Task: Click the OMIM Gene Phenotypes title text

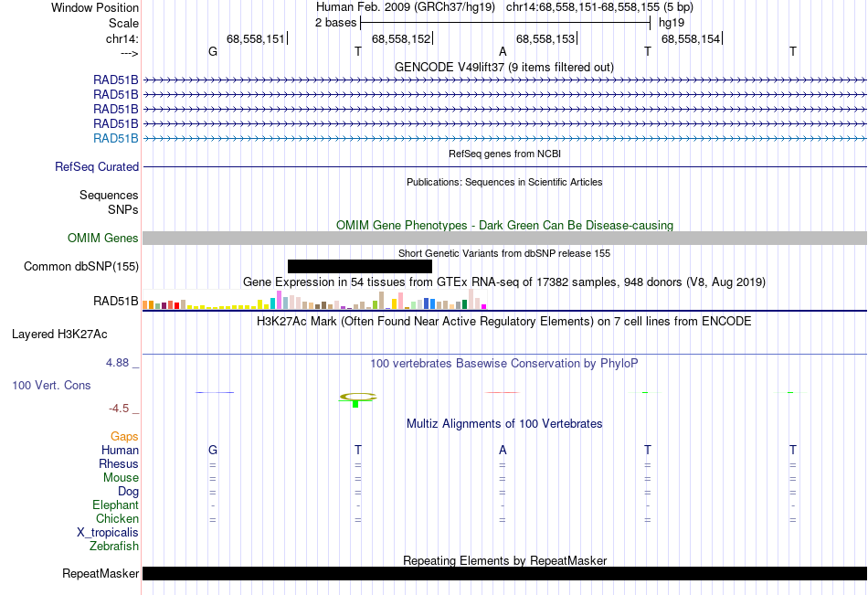Action: (505, 225)
